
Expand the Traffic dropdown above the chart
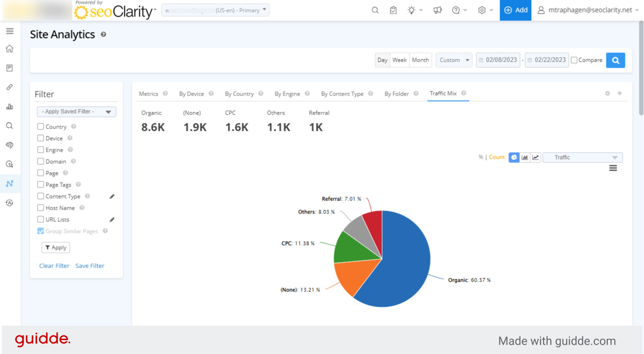(x=582, y=157)
